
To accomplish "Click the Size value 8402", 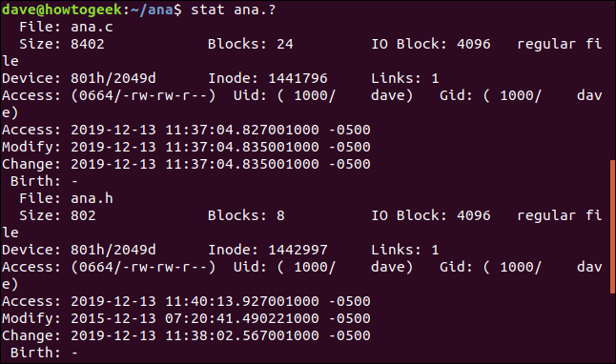I will coord(88,44).
